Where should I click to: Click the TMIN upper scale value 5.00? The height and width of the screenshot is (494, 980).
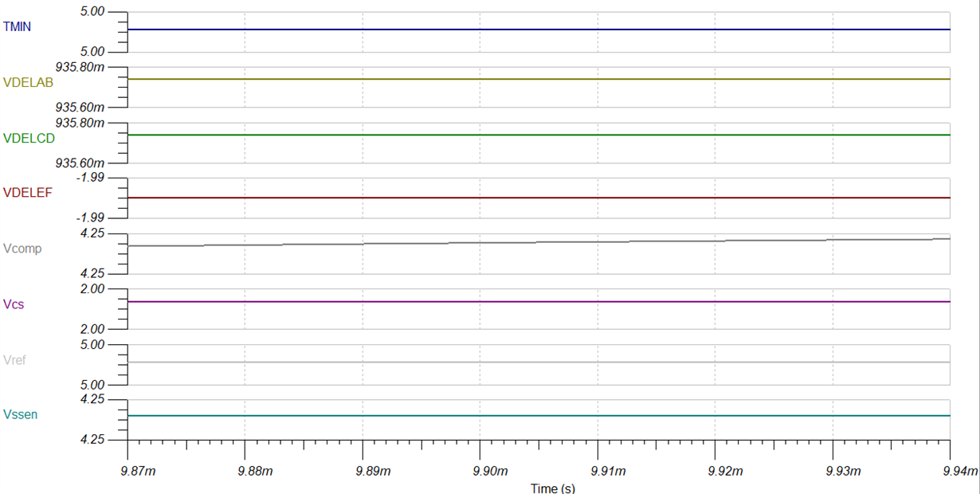92,11
